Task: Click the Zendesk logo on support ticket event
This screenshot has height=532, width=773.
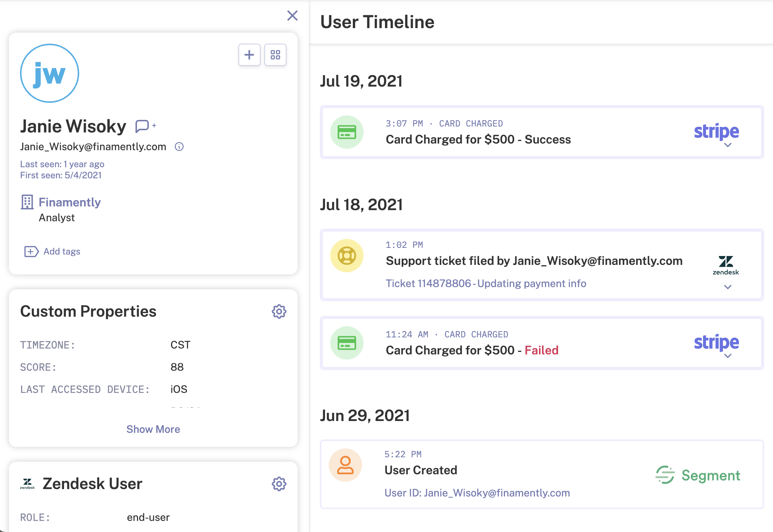Action: pos(726,265)
